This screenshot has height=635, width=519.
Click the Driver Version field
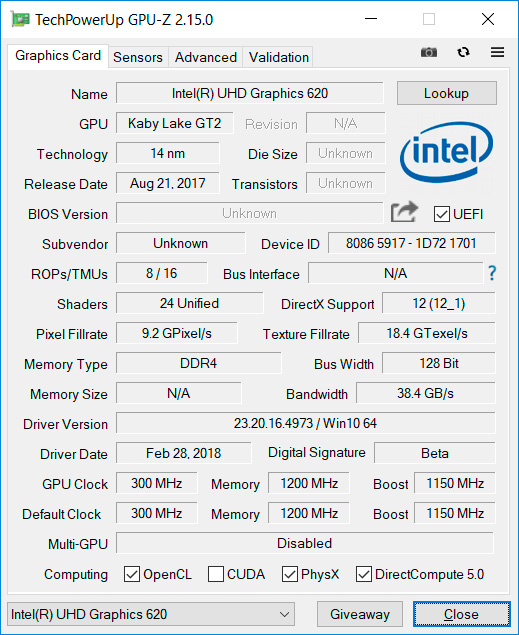tap(305, 423)
